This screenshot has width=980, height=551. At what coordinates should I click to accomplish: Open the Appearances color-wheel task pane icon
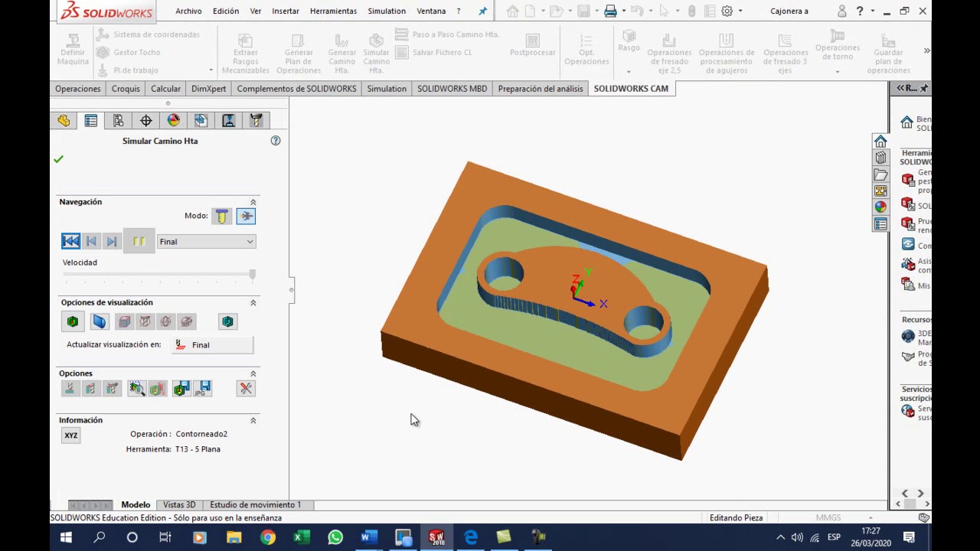click(880, 207)
